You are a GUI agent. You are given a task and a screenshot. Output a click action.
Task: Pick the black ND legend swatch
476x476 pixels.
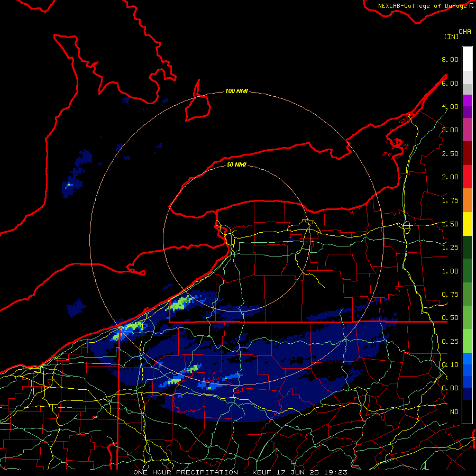point(467,411)
